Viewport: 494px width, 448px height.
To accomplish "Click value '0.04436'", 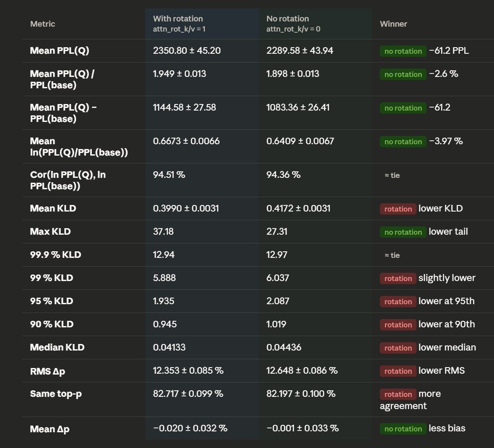I will tap(284, 347).
